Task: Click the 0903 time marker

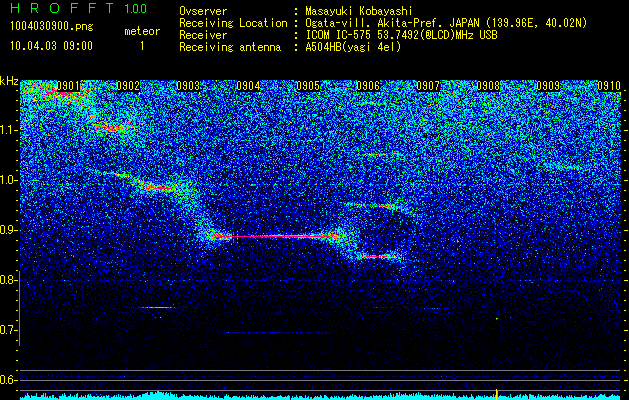Action: click(x=188, y=86)
